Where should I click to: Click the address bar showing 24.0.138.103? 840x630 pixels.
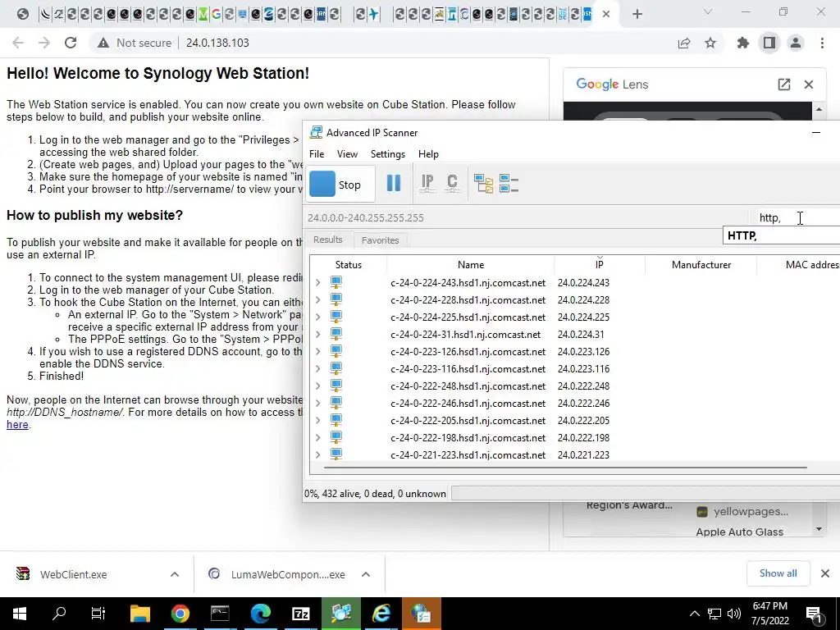tap(217, 43)
